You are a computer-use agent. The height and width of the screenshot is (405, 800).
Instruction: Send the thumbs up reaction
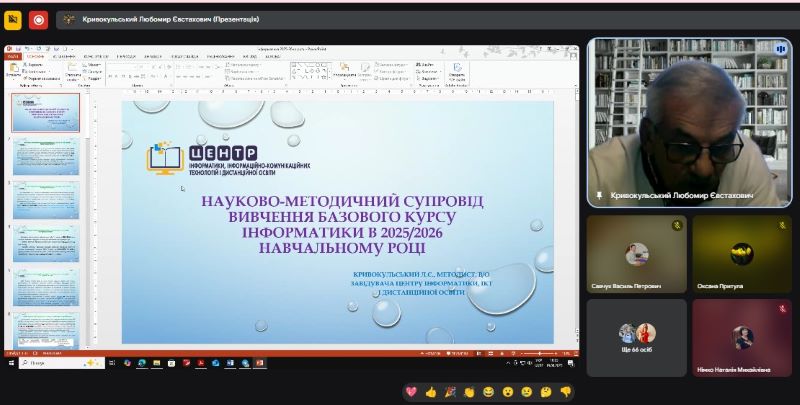431,392
